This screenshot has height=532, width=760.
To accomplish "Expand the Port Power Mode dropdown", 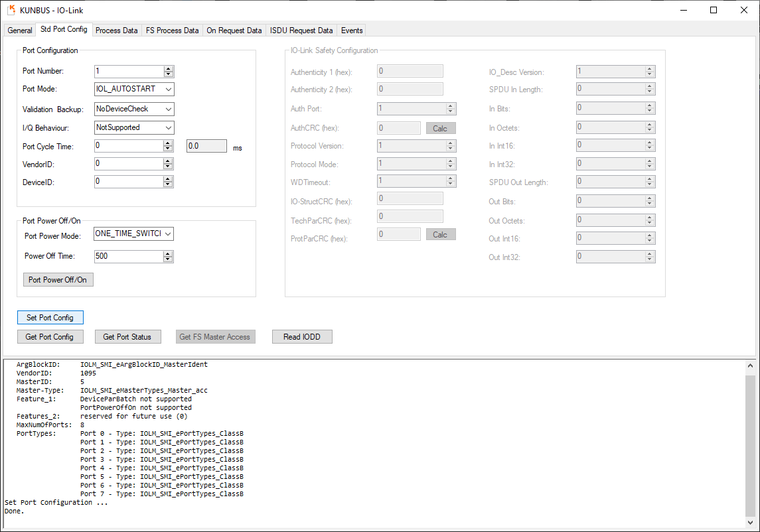I will point(168,233).
